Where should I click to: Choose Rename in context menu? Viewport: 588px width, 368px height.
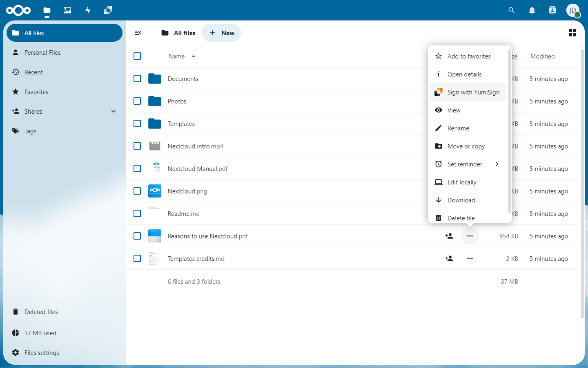[x=468, y=128]
